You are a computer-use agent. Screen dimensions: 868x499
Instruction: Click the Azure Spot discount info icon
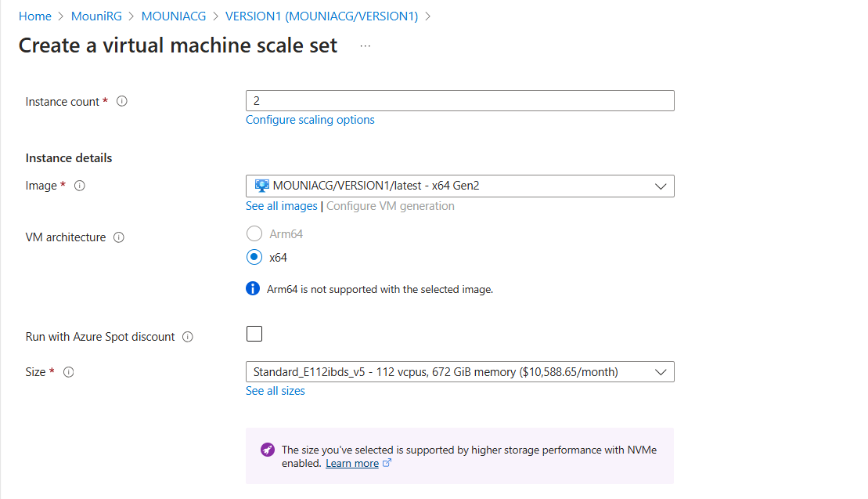point(188,337)
